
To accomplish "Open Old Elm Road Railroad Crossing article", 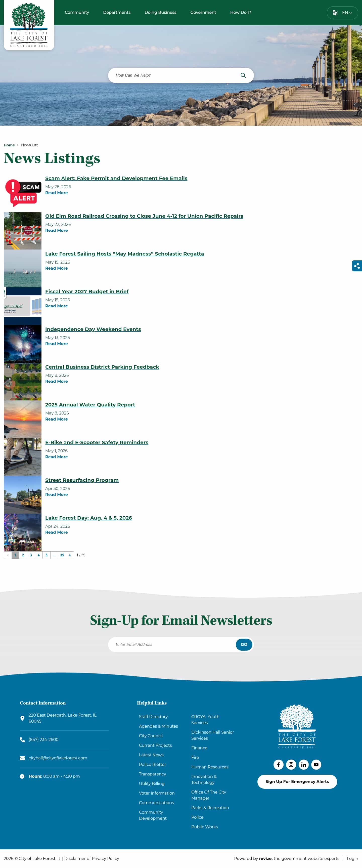I will tap(144, 216).
